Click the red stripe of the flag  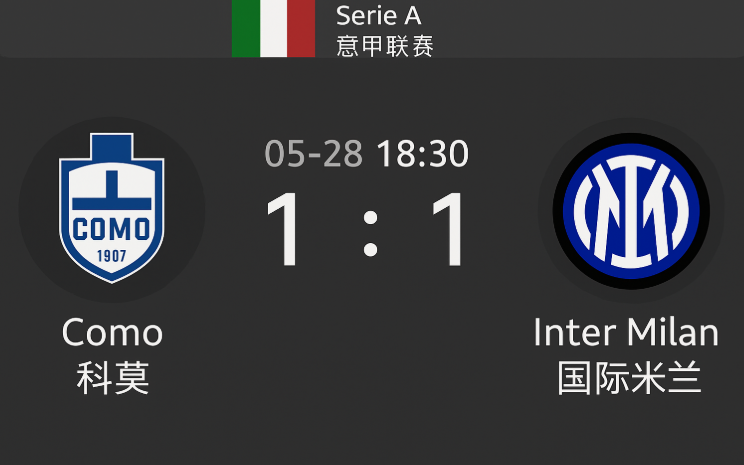tap(301, 28)
